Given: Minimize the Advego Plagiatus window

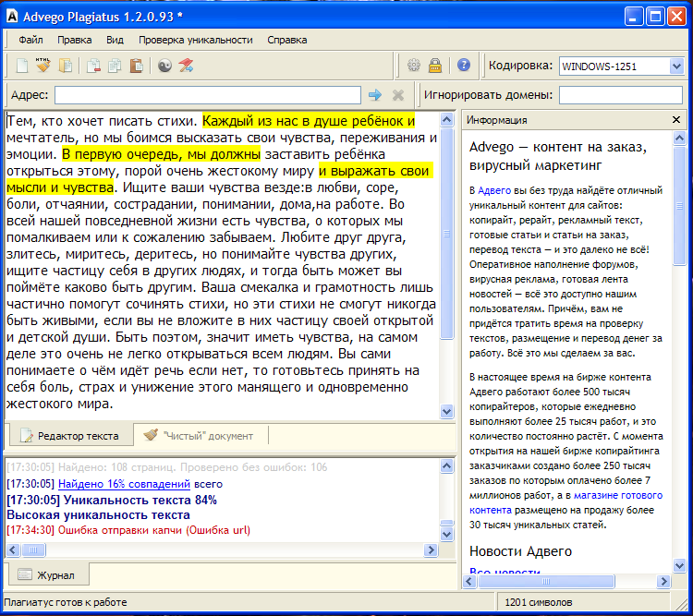Looking at the screenshot, I should 633,17.
